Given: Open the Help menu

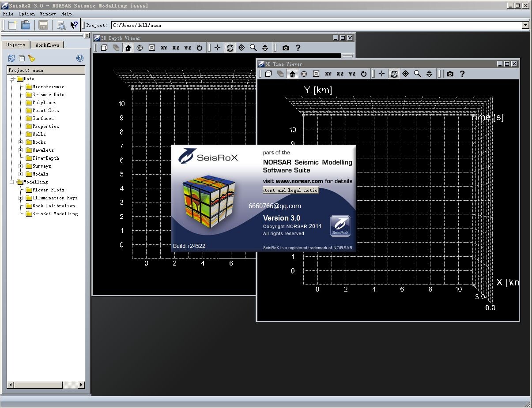Looking at the screenshot, I should tap(66, 14).
